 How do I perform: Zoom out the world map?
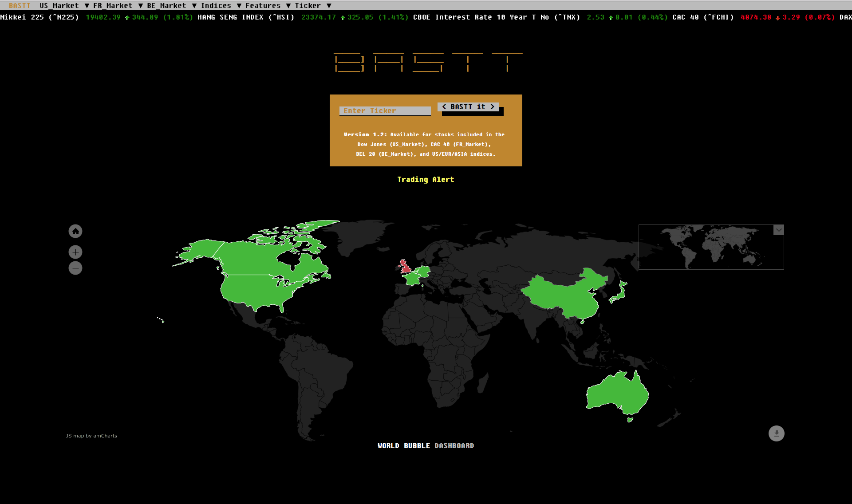(x=75, y=268)
